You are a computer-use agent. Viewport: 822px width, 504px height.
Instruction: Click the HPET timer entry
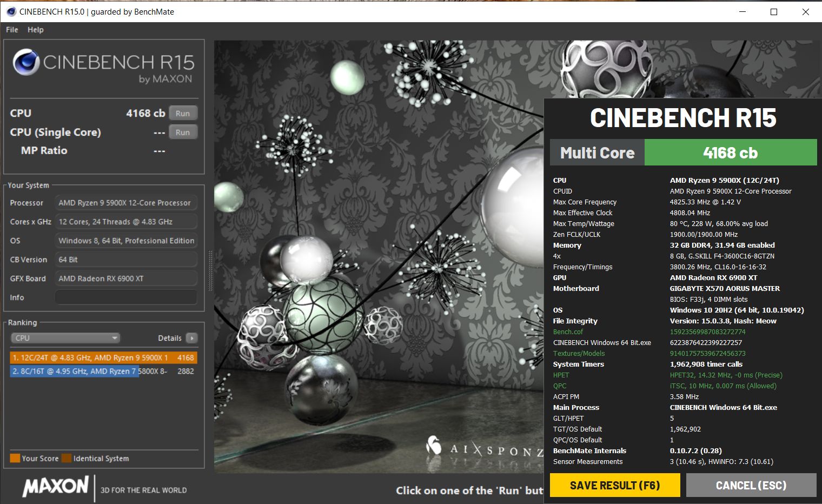click(x=561, y=375)
